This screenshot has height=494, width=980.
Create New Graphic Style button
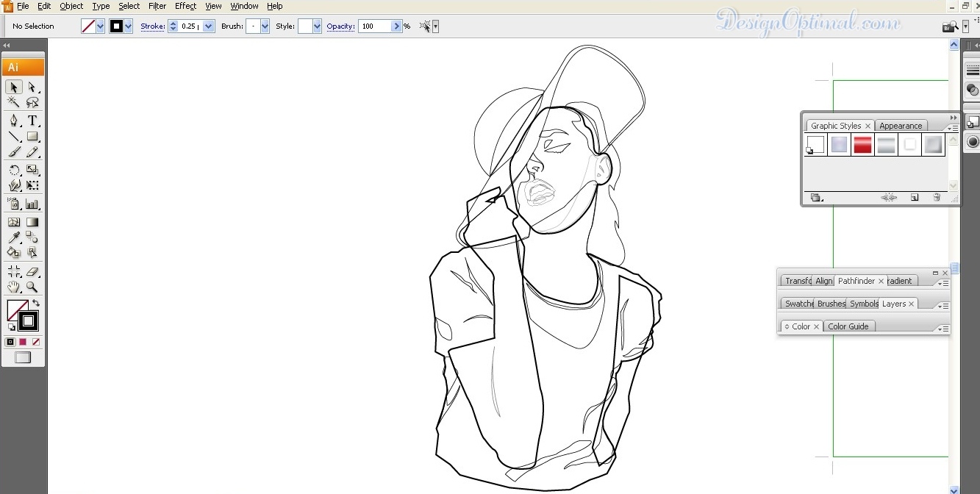[x=915, y=197]
